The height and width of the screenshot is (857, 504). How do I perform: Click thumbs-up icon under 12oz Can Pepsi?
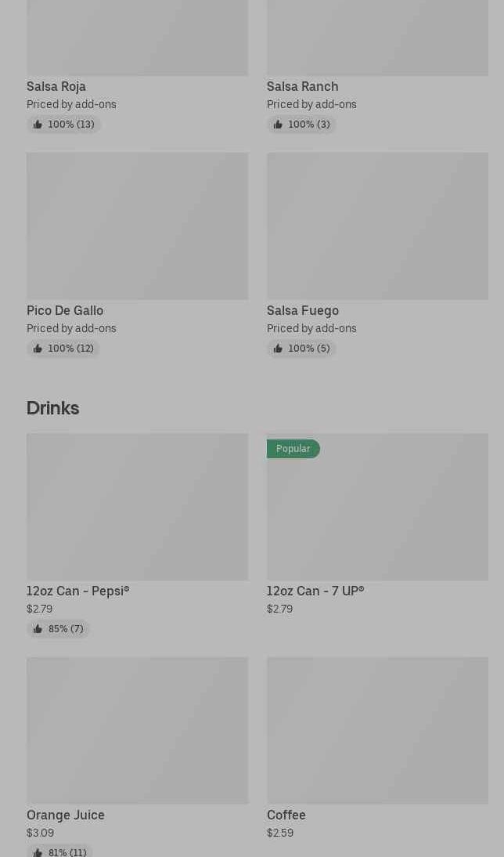click(x=38, y=629)
